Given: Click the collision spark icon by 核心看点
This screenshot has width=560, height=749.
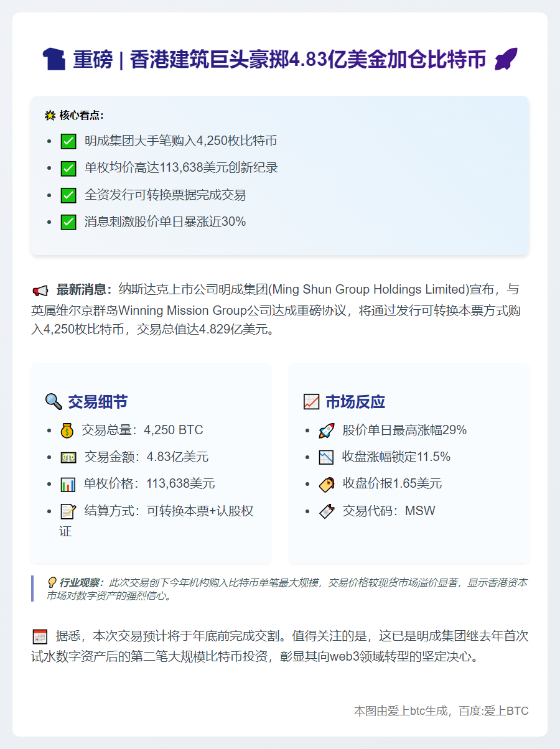Looking at the screenshot, I should pos(49,113).
